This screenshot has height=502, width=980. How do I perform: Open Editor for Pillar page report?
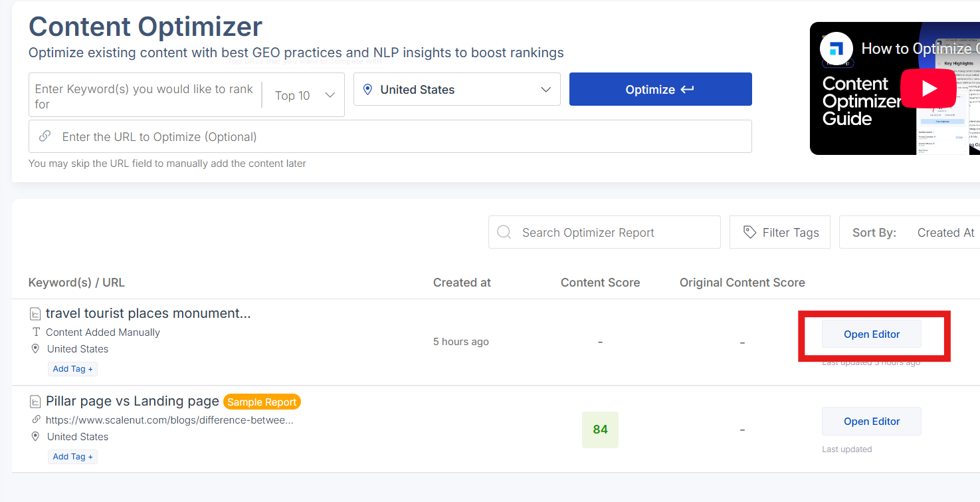(x=871, y=421)
